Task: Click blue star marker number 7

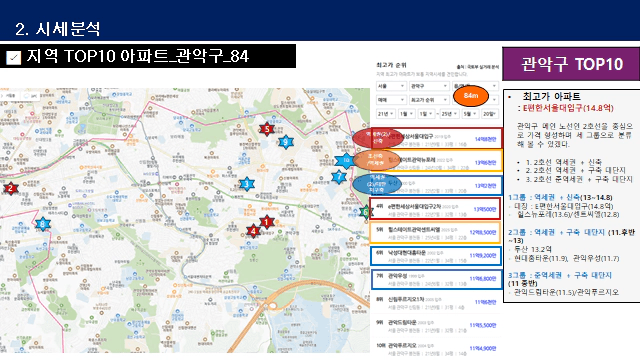Action: 339,177
